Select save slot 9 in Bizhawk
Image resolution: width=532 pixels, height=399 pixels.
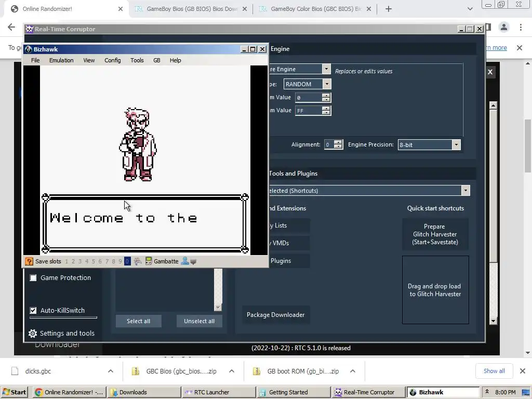[120, 261]
